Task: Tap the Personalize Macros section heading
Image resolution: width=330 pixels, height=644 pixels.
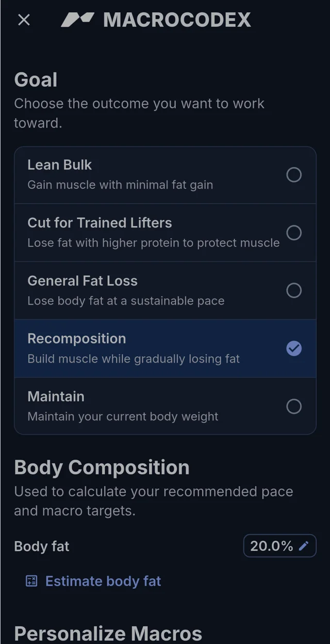Action: tap(108, 633)
